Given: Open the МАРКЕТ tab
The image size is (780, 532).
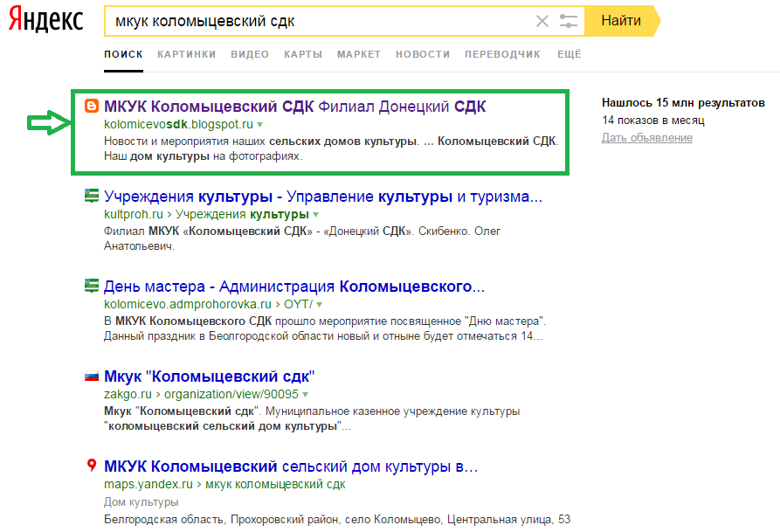Looking at the screenshot, I should pyautogui.click(x=359, y=54).
